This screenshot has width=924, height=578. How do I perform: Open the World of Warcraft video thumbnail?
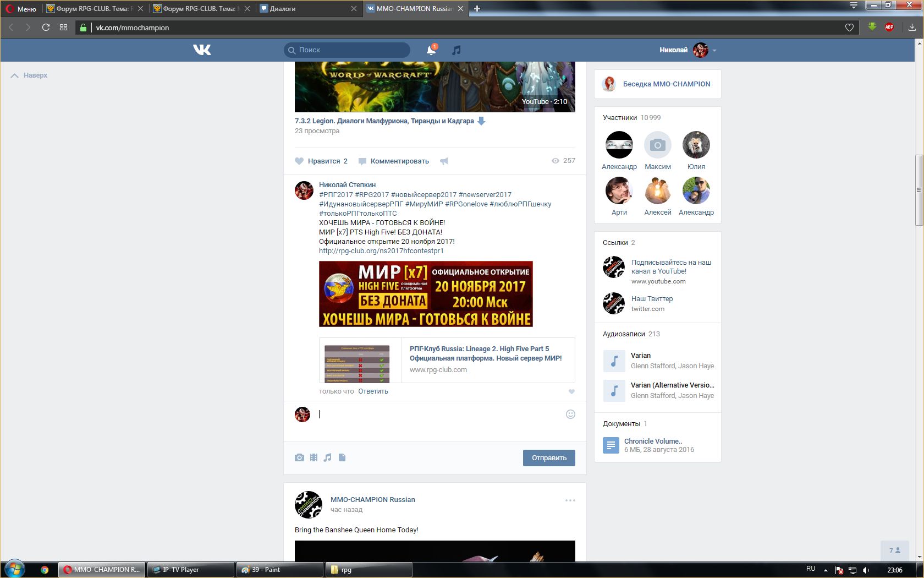pyautogui.click(x=435, y=87)
